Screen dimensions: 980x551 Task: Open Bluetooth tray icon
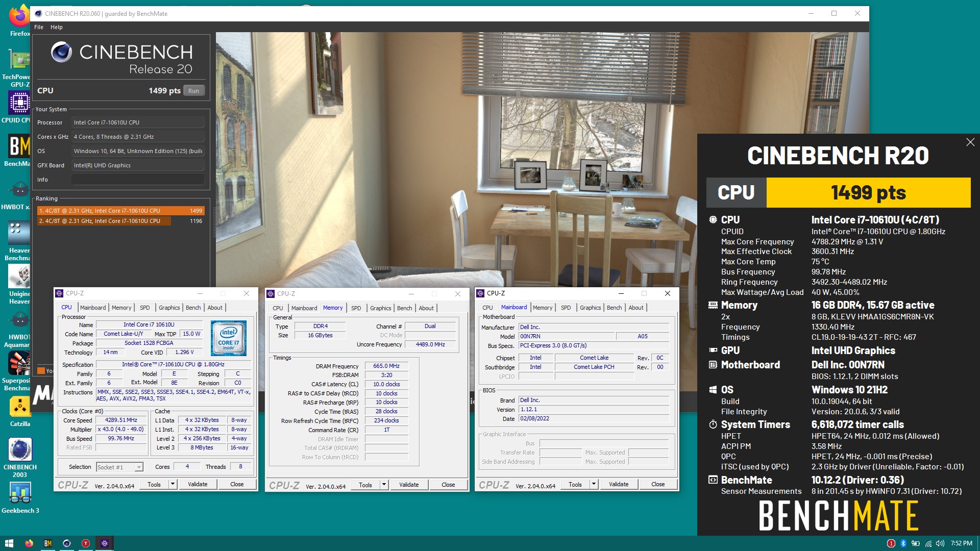[x=903, y=543]
